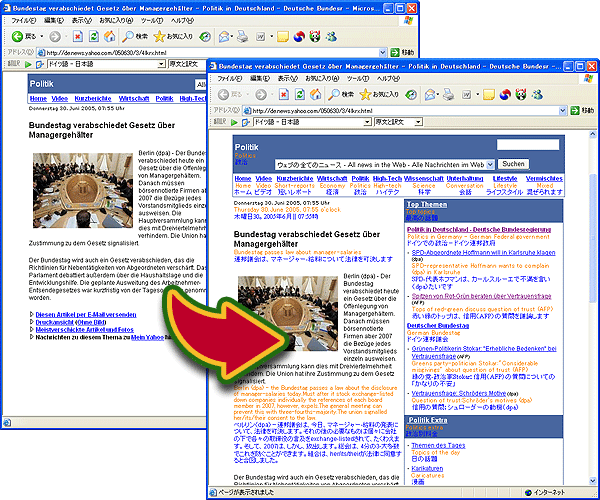The width and height of the screenshot is (600, 500).
Task: Click Home icon in front window toolbar
Action: point(315,94)
